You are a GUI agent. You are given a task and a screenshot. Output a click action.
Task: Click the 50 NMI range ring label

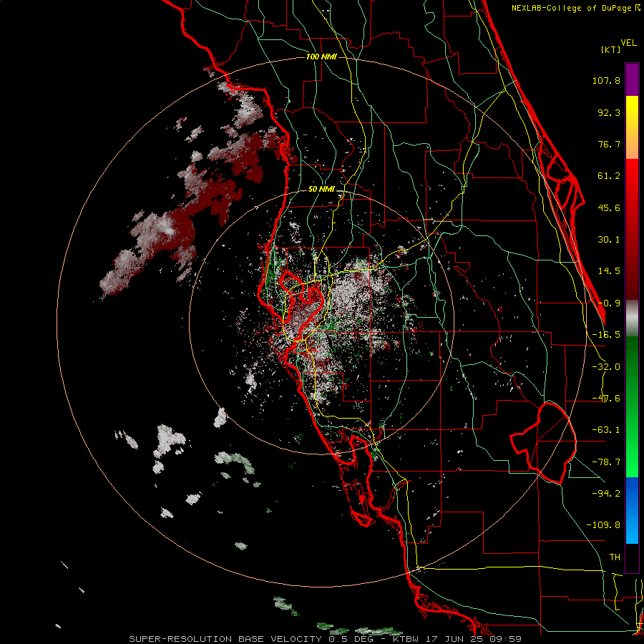(321, 190)
